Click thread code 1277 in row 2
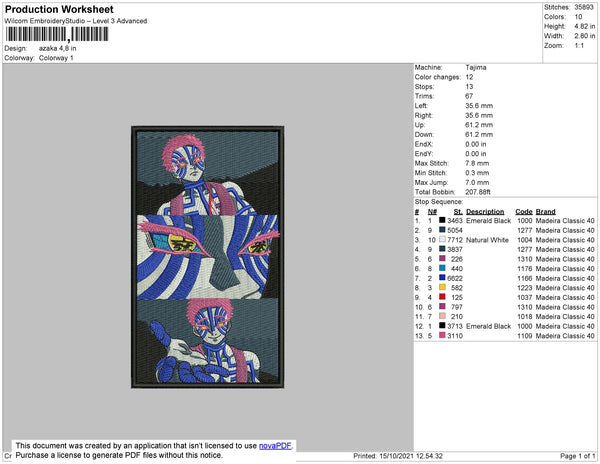Viewport: 600px width, 464px height. pyautogui.click(x=525, y=230)
